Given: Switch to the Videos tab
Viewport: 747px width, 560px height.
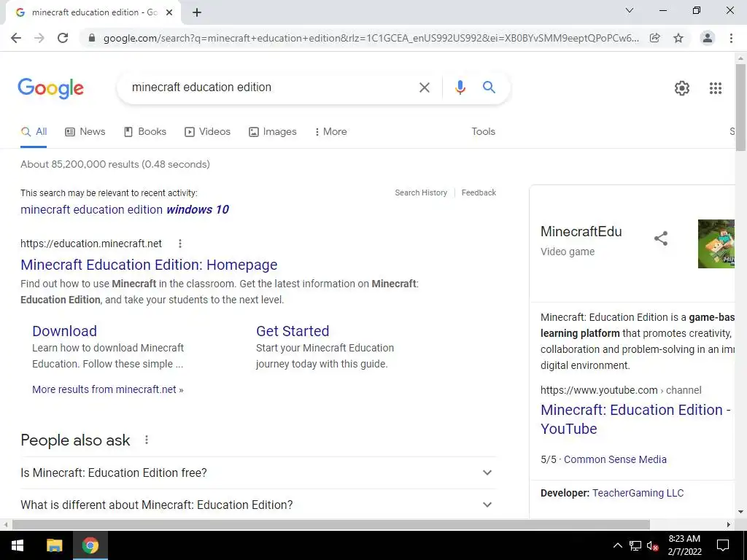Looking at the screenshot, I should [207, 132].
